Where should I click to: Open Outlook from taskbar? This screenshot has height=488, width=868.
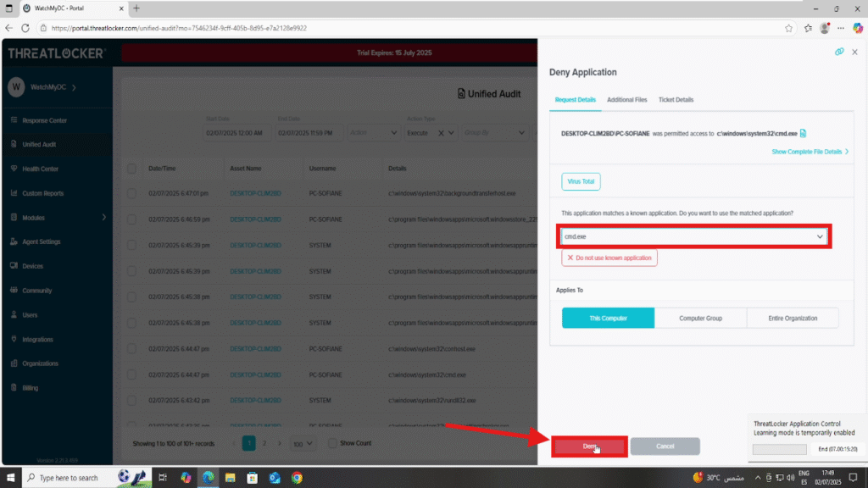tap(275, 478)
